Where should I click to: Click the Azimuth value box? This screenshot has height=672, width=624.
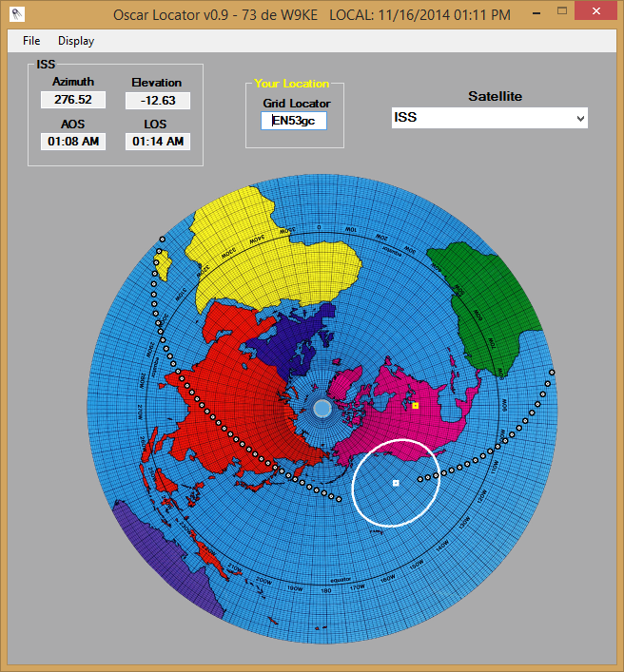pyautogui.click(x=73, y=100)
